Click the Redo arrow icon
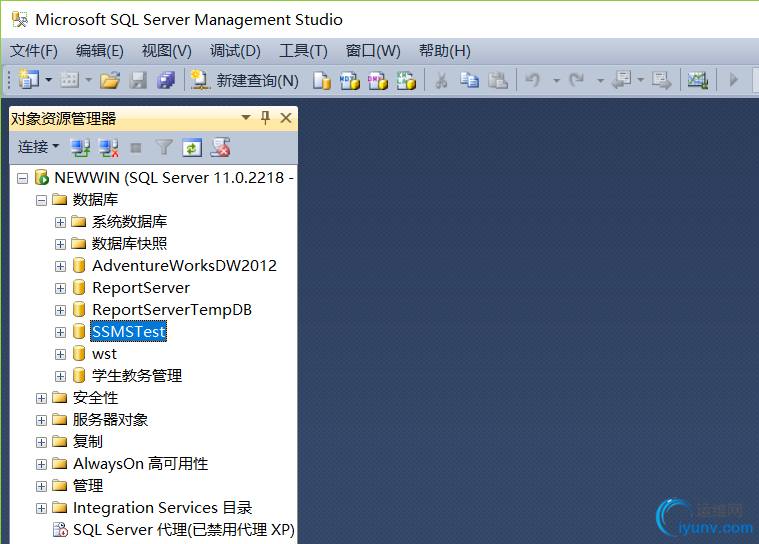The height and width of the screenshot is (544, 759). click(x=576, y=79)
